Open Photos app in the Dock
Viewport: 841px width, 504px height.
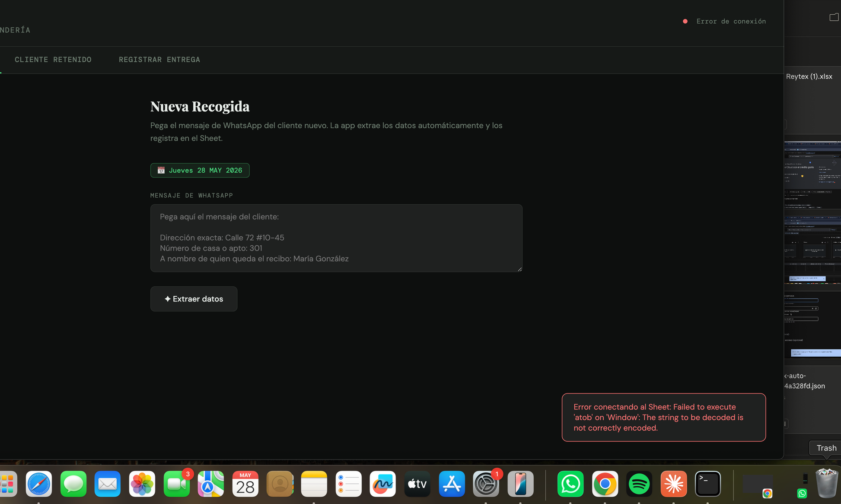[142, 484]
